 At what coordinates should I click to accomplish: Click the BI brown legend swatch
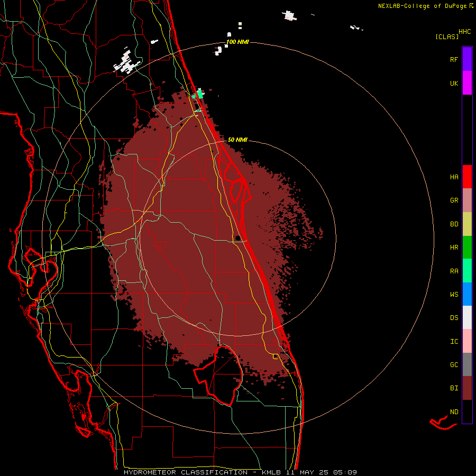pos(467,388)
